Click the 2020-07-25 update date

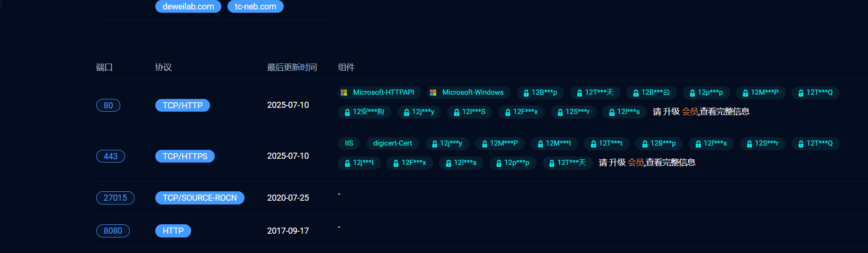point(288,198)
